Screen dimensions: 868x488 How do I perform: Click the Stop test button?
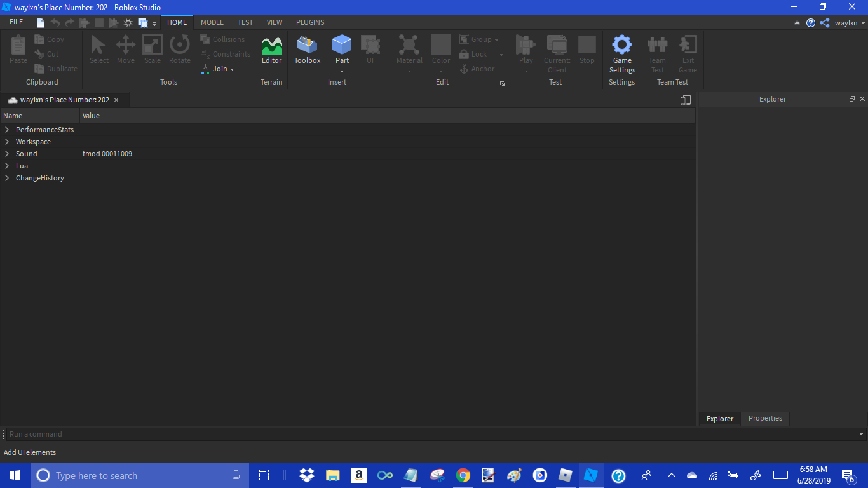587,50
